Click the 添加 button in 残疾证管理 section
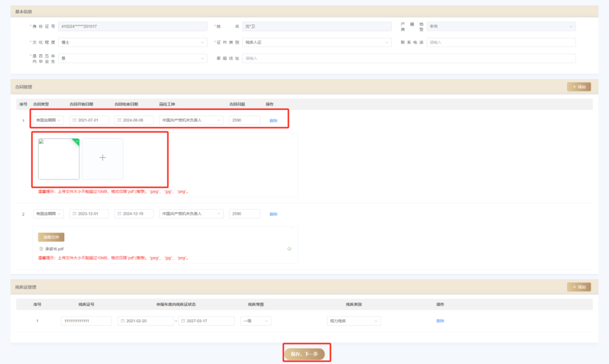Viewport: 609px width, 364px height. (x=579, y=287)
